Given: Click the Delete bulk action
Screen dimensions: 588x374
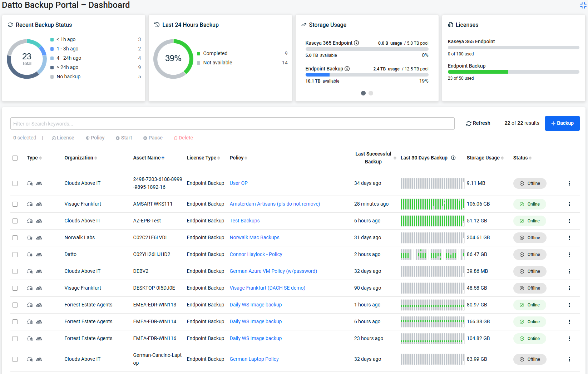Looking at the screenshot, I should [x=183, y=138].
